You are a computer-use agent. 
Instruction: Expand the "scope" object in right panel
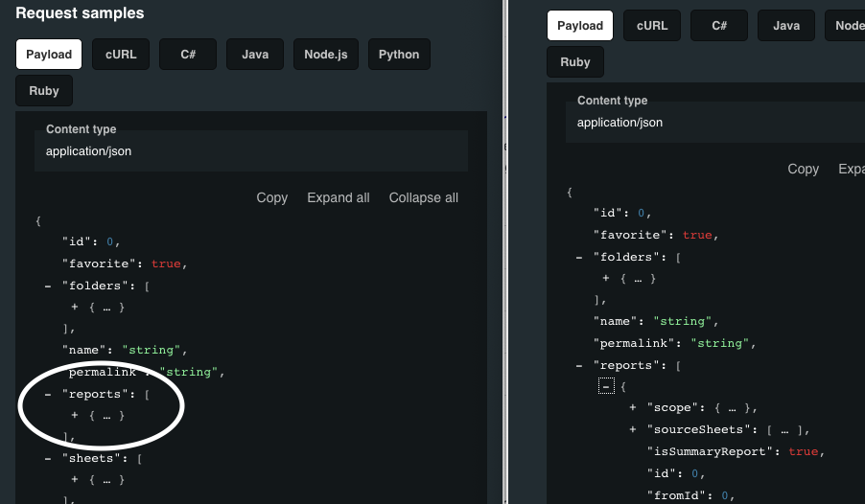pos(633,407)
